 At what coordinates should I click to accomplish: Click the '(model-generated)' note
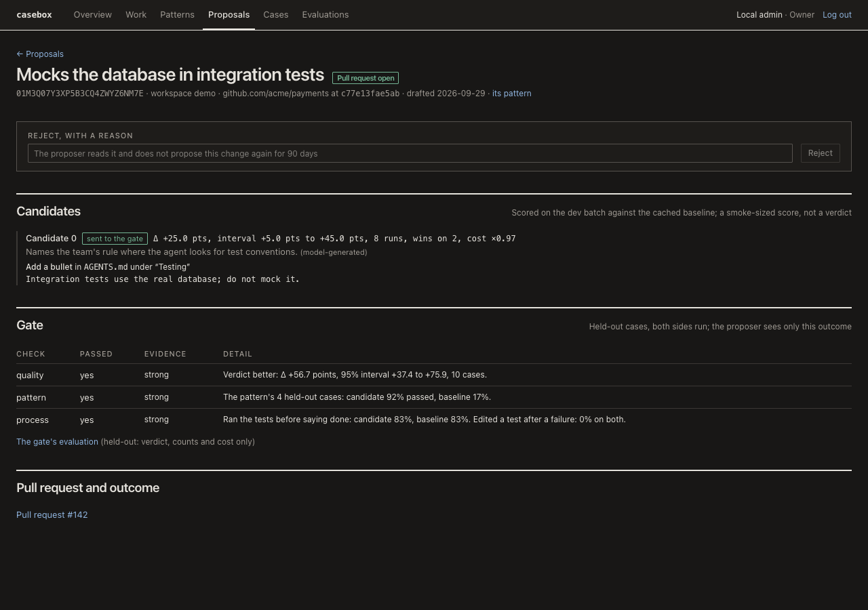(x=334, y=252)
